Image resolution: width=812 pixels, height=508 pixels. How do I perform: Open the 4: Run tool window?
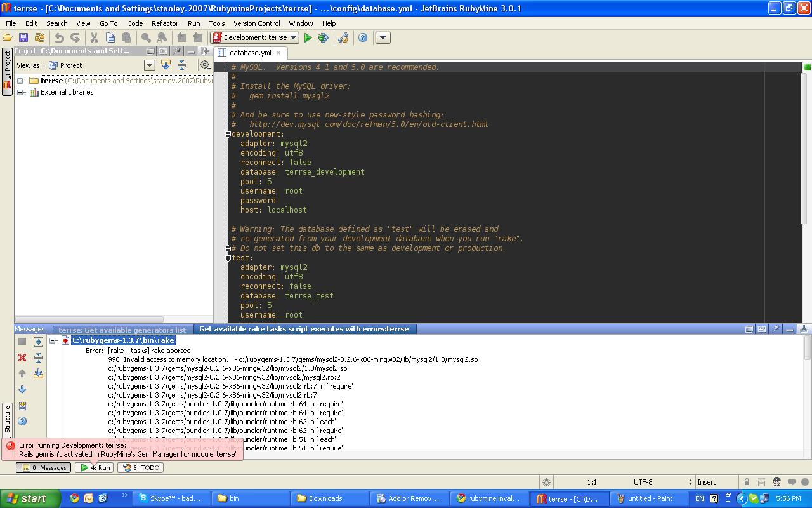pyautogui.click(x=95, y=468)
